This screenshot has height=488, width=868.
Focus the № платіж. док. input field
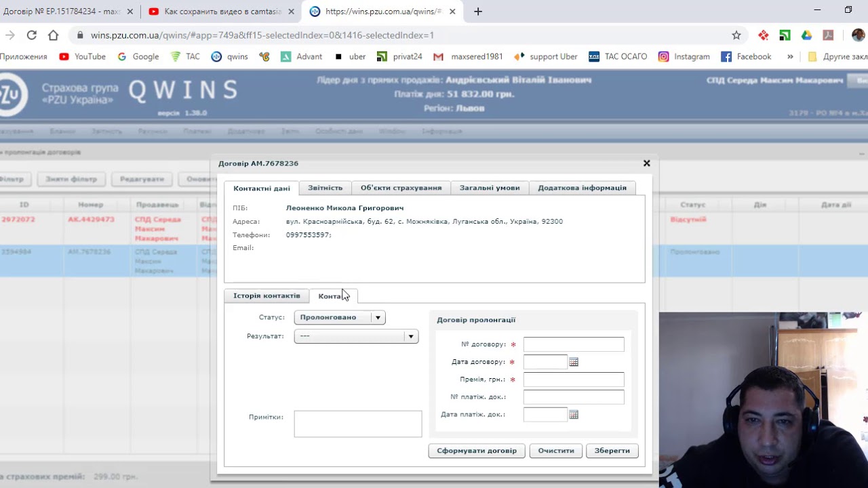coord(574,397)
